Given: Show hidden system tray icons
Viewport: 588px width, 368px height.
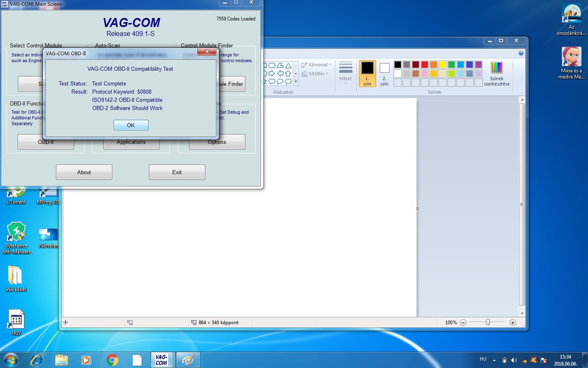Looking at the screenshot, I should [x=494, y=360].
